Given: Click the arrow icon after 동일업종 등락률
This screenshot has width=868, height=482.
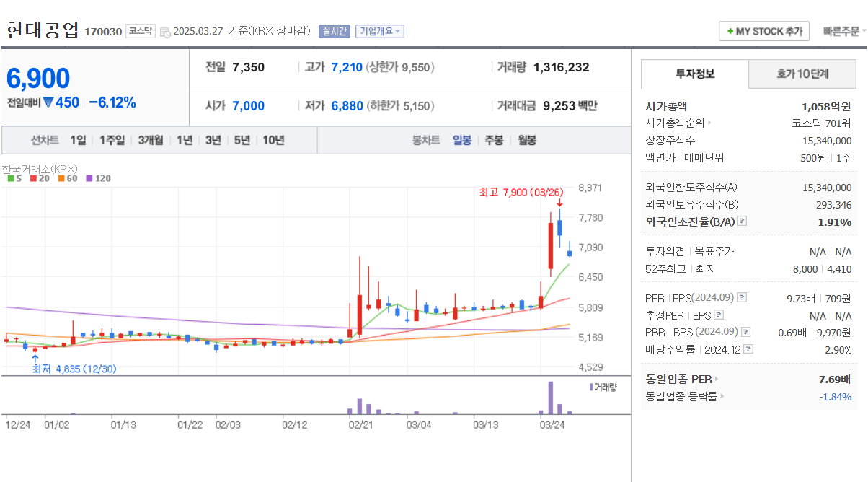Looking at the screenshot, I should [x=722, y=396].
